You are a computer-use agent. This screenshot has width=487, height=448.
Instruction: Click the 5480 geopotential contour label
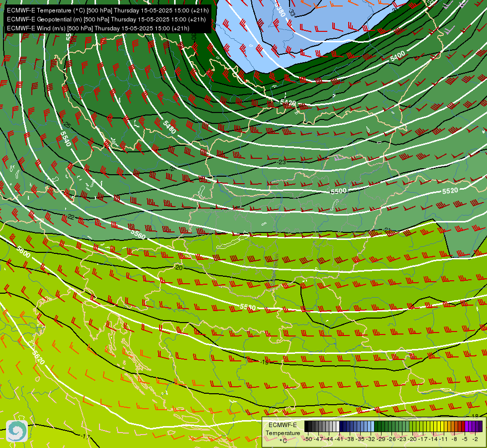[x=169, y=127]
